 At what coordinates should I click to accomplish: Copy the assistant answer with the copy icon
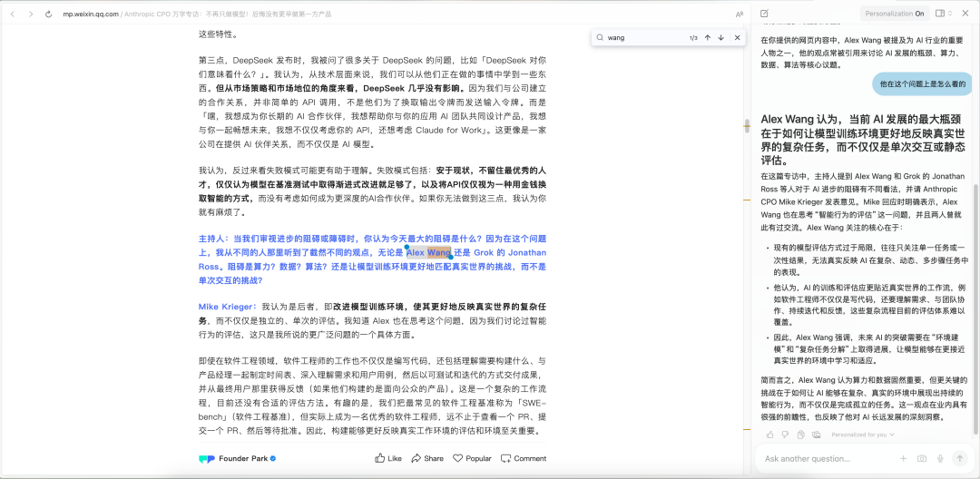pyautogui.click(x=800, y=435)
